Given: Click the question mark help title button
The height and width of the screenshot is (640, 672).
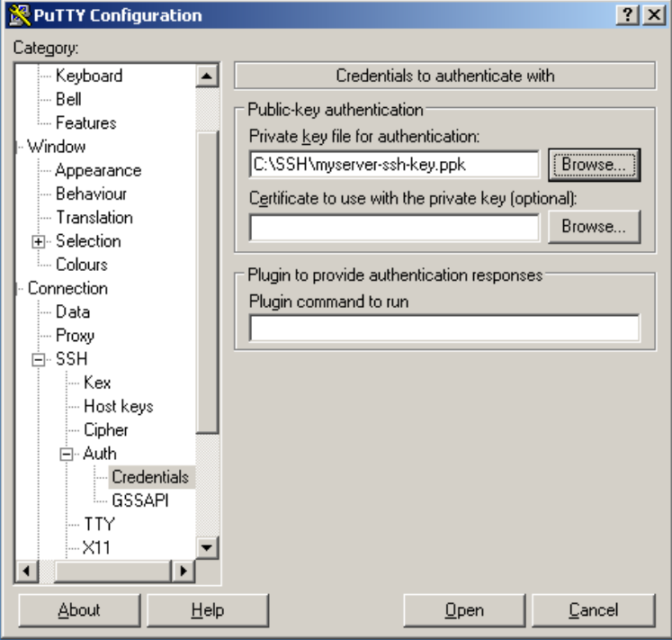Looking at the screenshot, I should 628,15.
